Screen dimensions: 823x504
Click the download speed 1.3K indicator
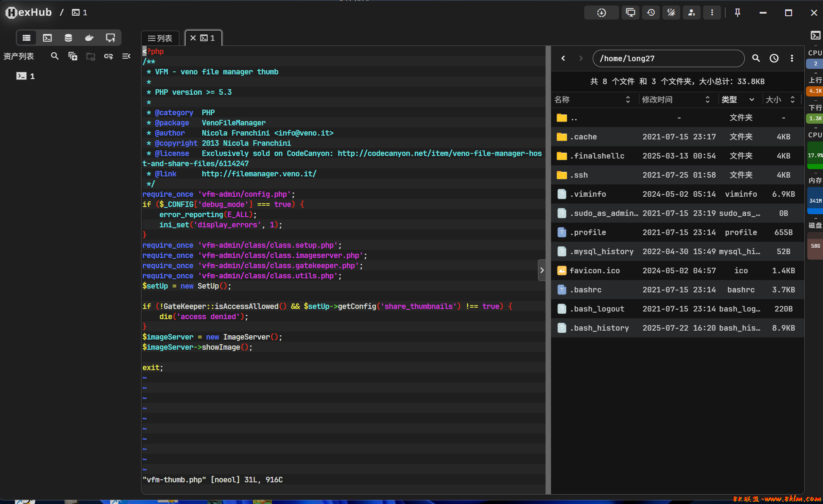tap(815, 119)
